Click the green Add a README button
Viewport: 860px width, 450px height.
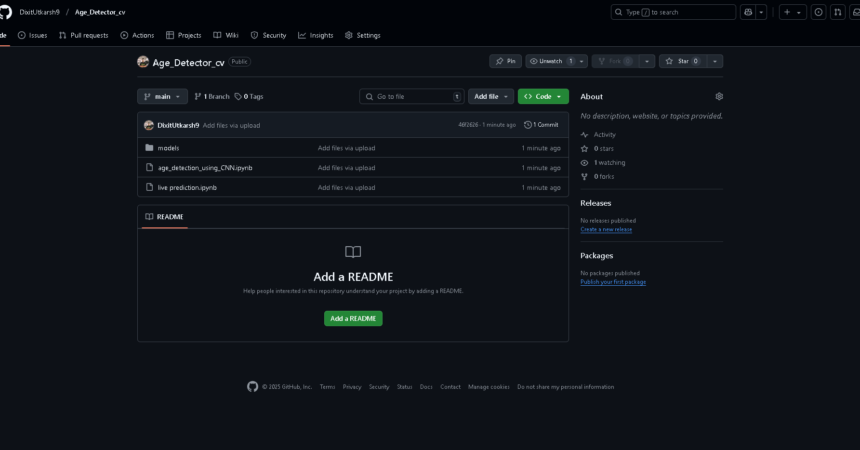coord(353,318)
